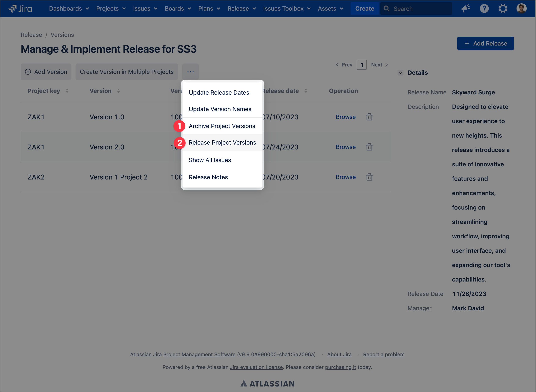This screenshot has height=392, width=536.
Task: Open the notifications megaphone icon
Action: [466, 8]
